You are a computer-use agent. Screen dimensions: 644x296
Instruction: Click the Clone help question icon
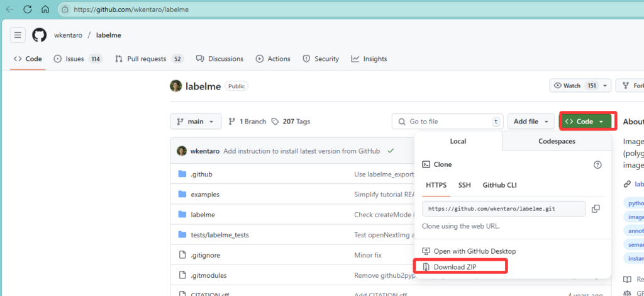597,164
